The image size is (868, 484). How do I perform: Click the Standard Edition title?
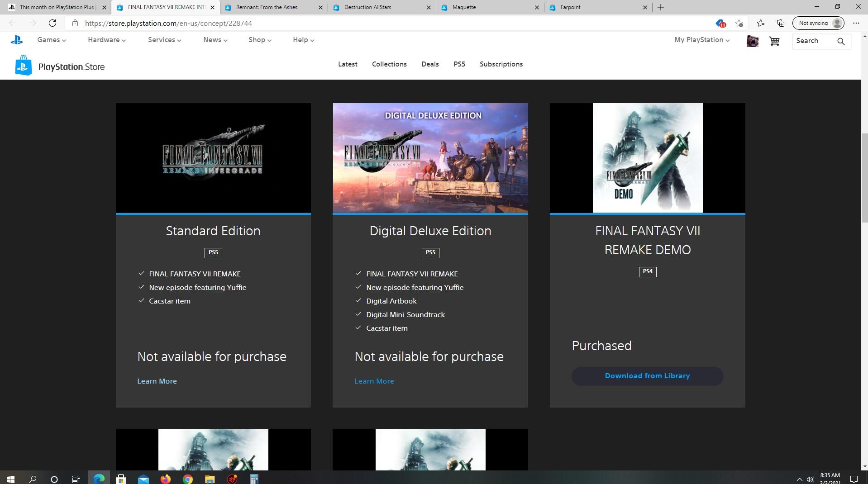pyautogui.click(x=213, y=231)
